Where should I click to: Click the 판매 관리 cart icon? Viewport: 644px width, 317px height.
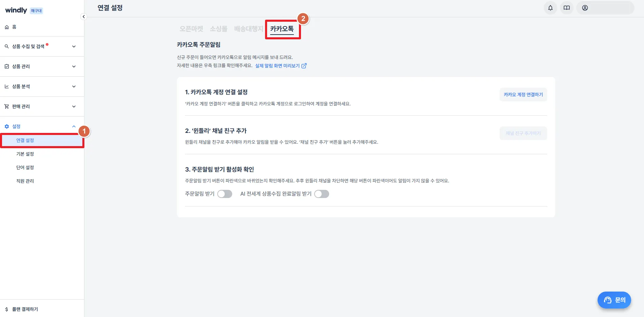pyautogui.click(x=7, y=106)
